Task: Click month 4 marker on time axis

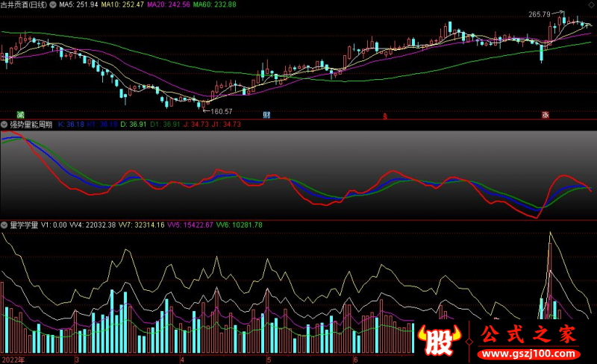Action: tap(182, 360)
